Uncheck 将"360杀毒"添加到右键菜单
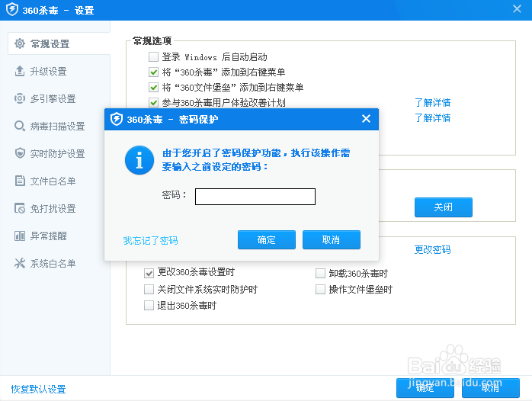 (153, 72)
